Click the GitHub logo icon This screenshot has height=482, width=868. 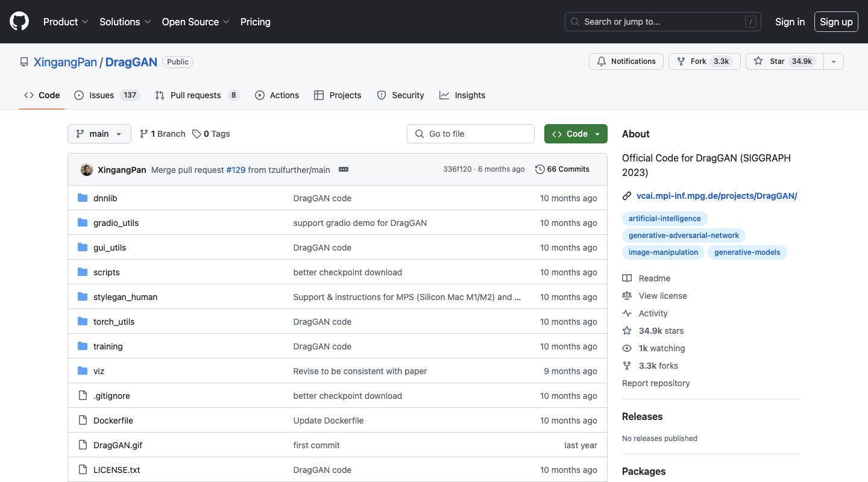pos(19,22)
